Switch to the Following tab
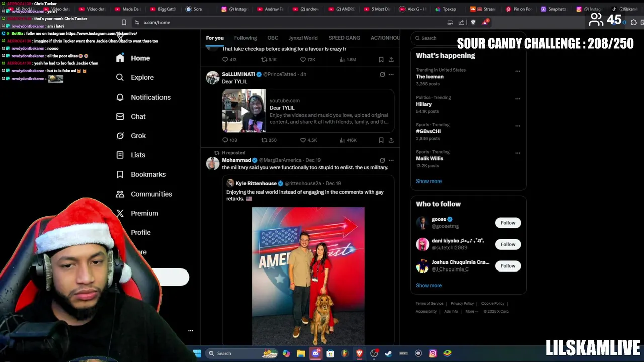Image resolution: width=644 pixels, height=362 pixels. 246,38
